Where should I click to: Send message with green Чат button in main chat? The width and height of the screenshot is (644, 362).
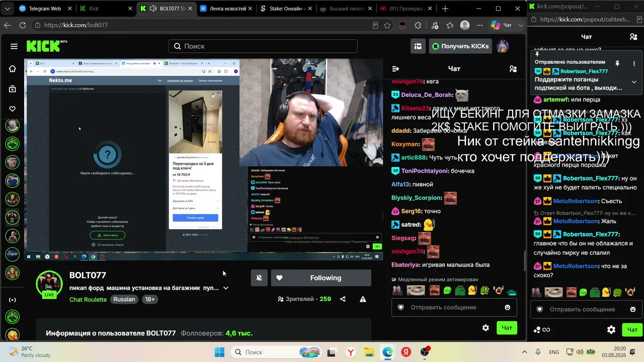tap(507, 328)
